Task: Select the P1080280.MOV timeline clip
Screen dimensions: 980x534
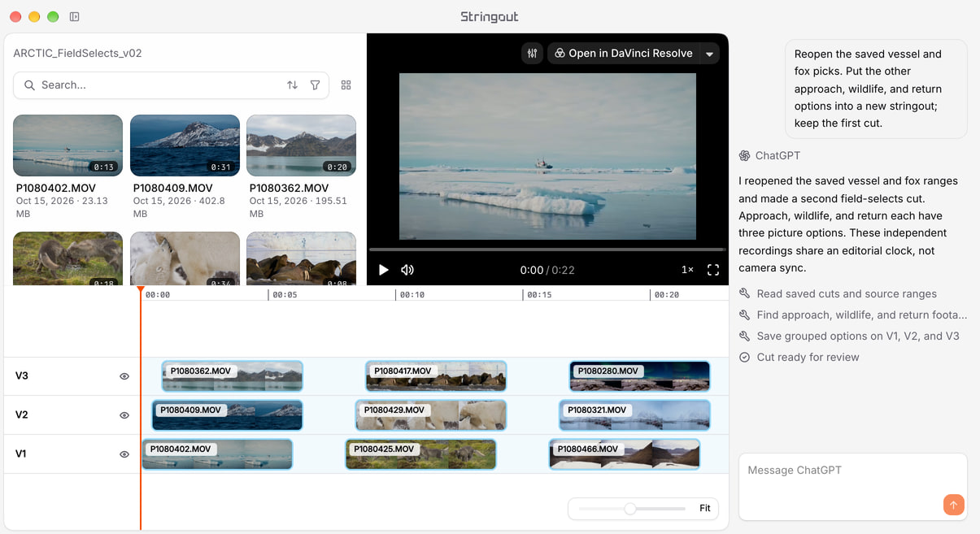Action: tap(640, 376)
